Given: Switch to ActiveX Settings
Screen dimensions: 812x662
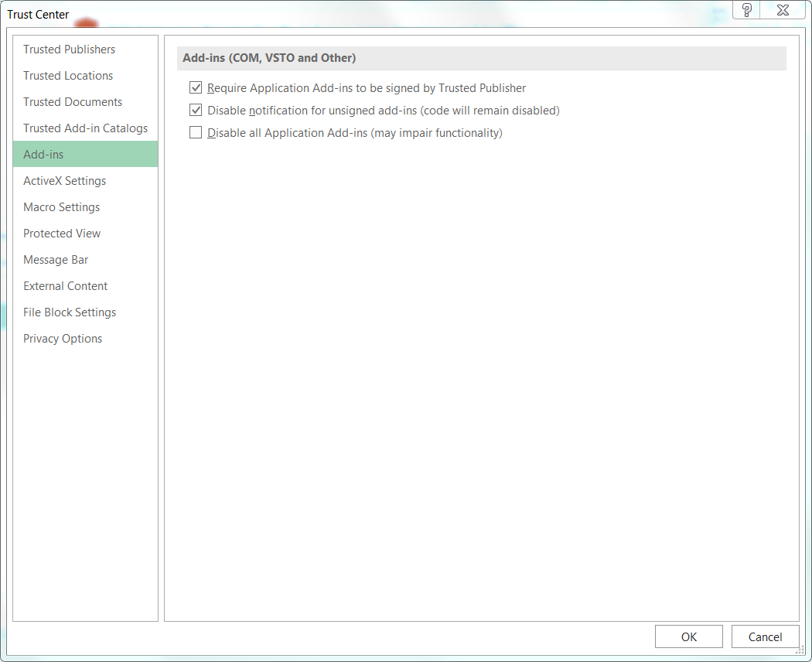Looking at the screenshot, I should pyautogui.click(x=64, y=181).
